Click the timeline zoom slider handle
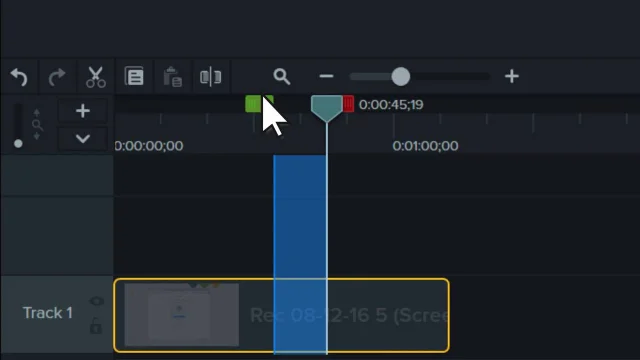 tap(400, 77)
